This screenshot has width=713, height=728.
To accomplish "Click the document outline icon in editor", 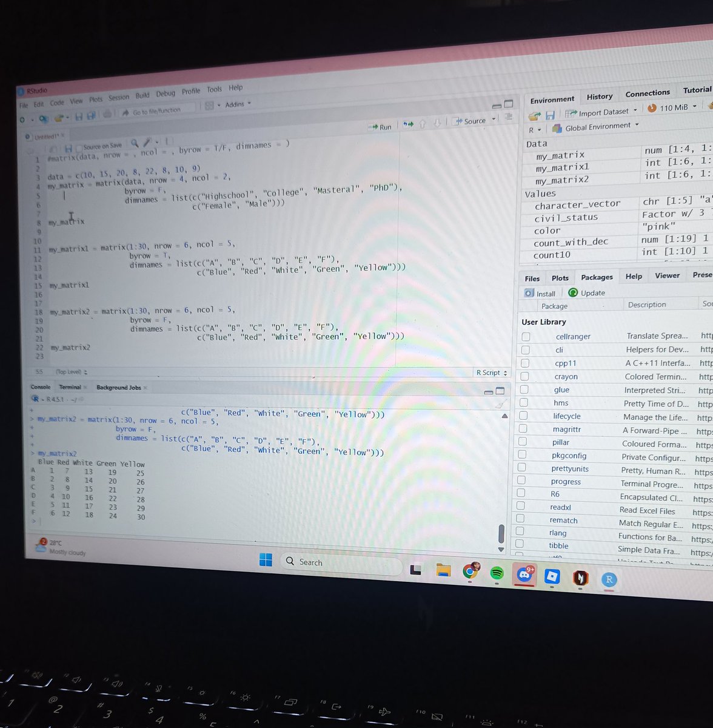I will coord(509,116).
